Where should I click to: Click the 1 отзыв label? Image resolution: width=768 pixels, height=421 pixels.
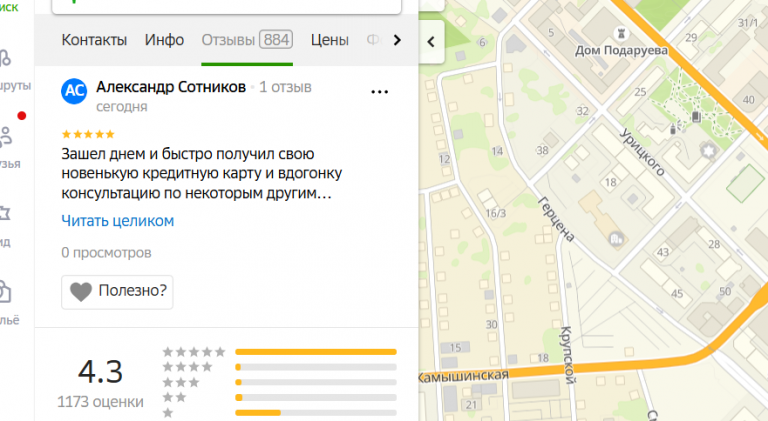(x=285, y=87)
